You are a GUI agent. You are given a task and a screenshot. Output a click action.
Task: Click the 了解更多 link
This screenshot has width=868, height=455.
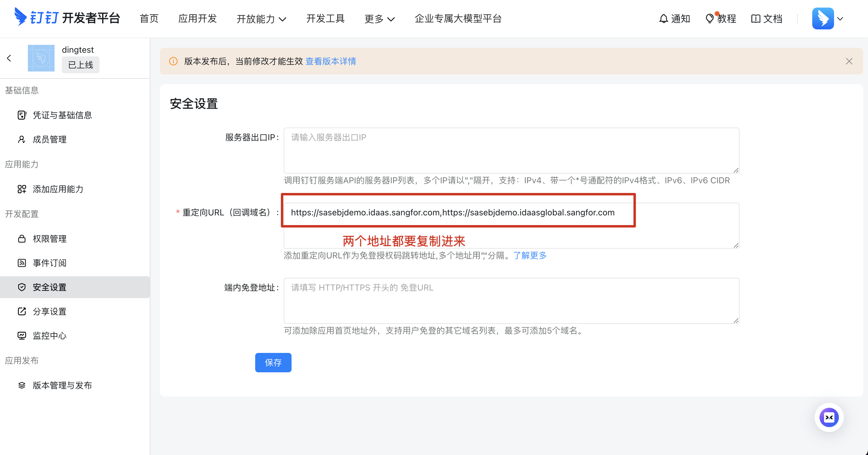530,256
